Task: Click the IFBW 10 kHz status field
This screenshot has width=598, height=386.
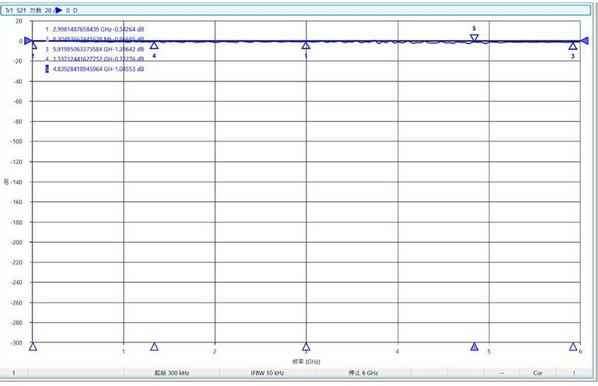Action: (267, 373)
